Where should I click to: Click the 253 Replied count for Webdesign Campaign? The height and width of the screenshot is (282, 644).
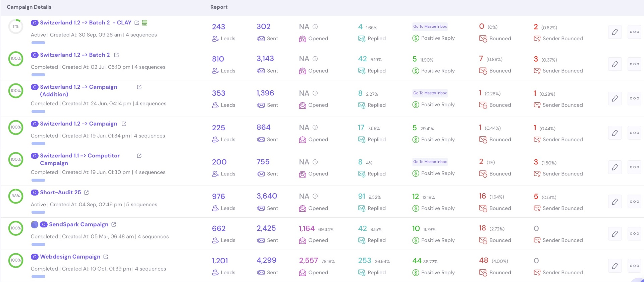[x=365, y=261]
